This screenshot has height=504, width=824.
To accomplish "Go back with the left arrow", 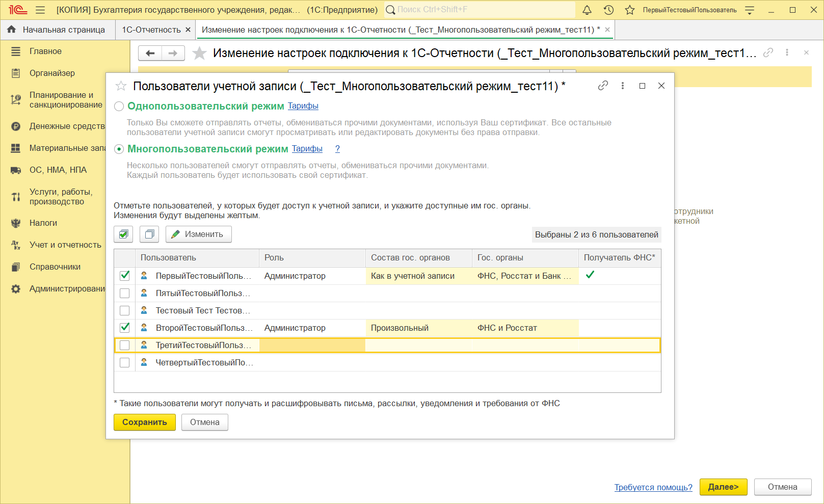I will coord(150,53).
